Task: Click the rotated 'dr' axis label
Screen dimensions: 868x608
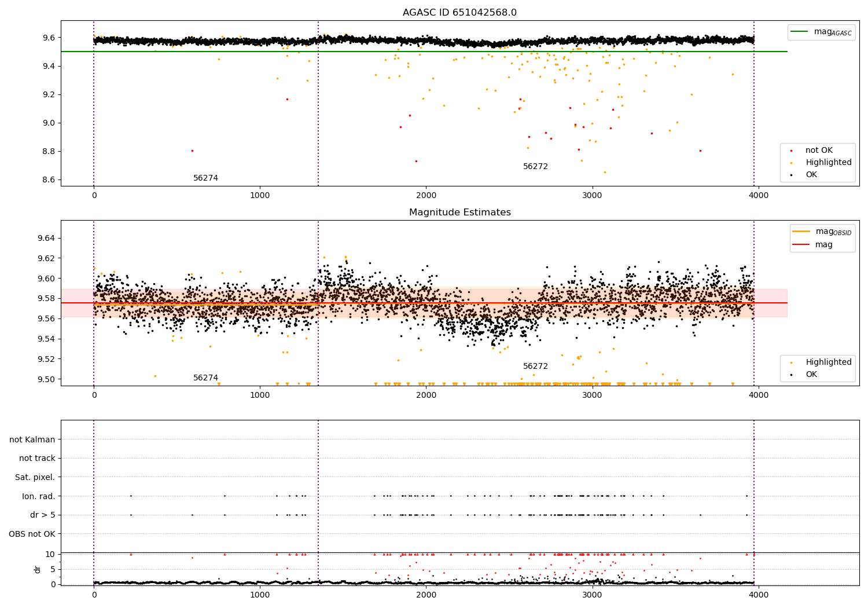Action: (x=38, y=570)
